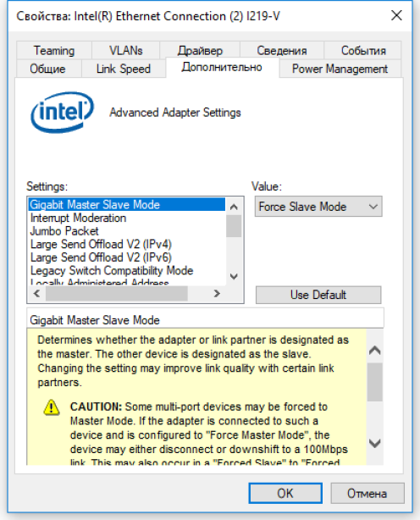Click the yellow caution warning icon

point(52,407)
